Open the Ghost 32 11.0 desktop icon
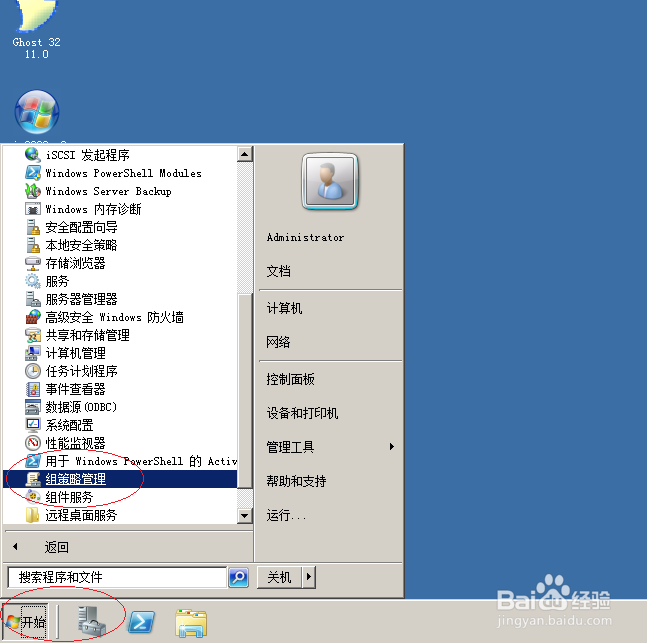This screenshot has width=647, height=643. click(37, 29)
